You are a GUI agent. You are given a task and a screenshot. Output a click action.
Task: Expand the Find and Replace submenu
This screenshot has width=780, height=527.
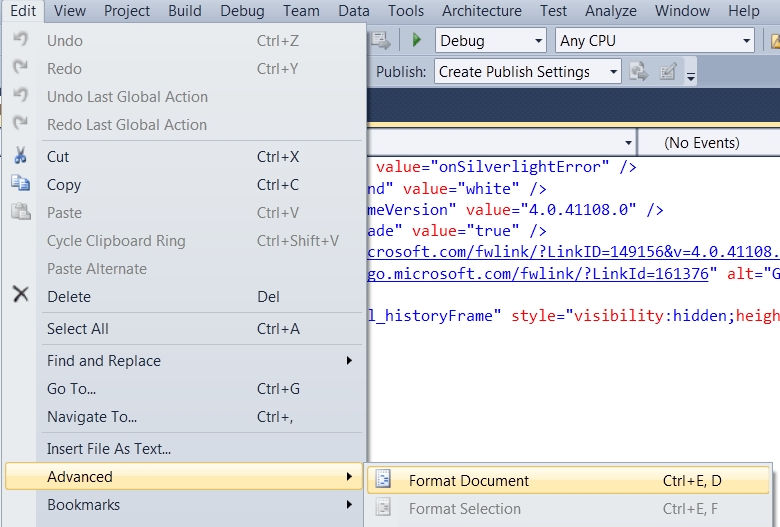(x=349, y=360)
